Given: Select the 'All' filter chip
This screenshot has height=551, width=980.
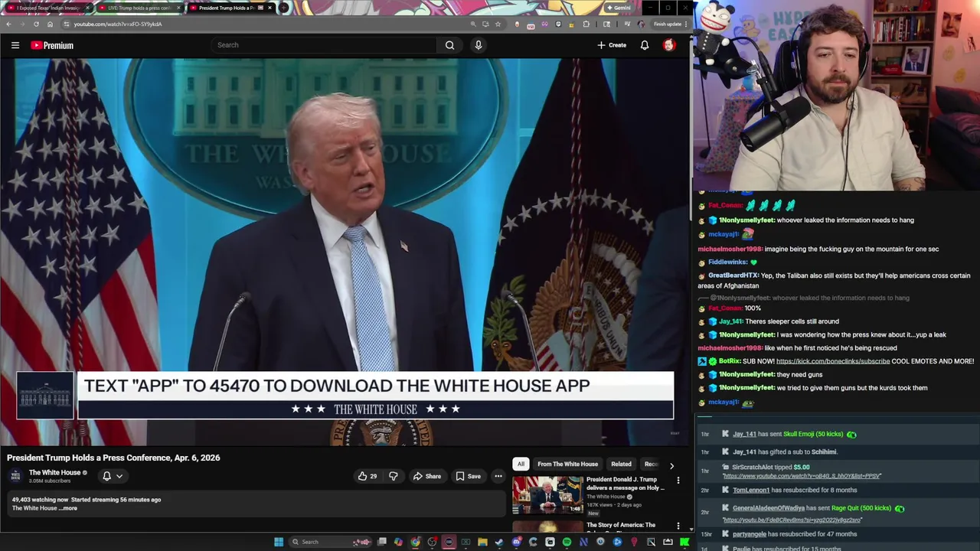Looking at the screenshot, I should (521, 464).
